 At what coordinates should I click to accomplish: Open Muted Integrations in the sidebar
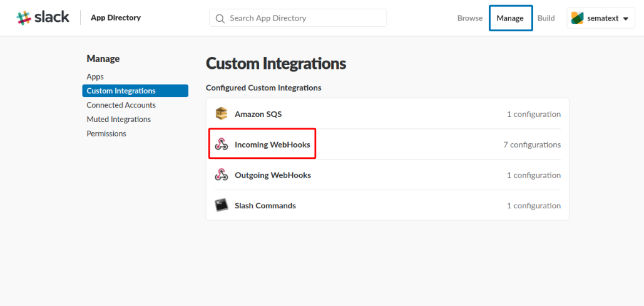[x=119, y=120]
